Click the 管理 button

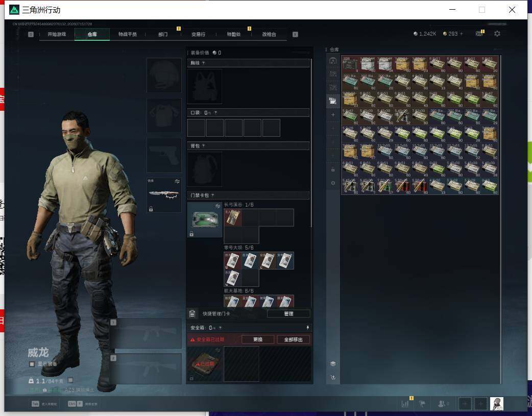pos(288,314)
